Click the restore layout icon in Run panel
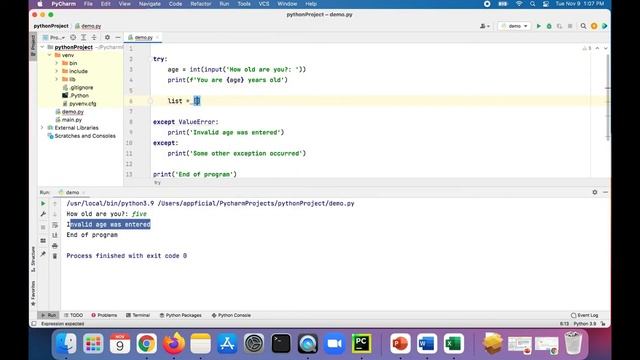This screenshot has height=360, width=640. pyautogui.click(x=43, y=241)
